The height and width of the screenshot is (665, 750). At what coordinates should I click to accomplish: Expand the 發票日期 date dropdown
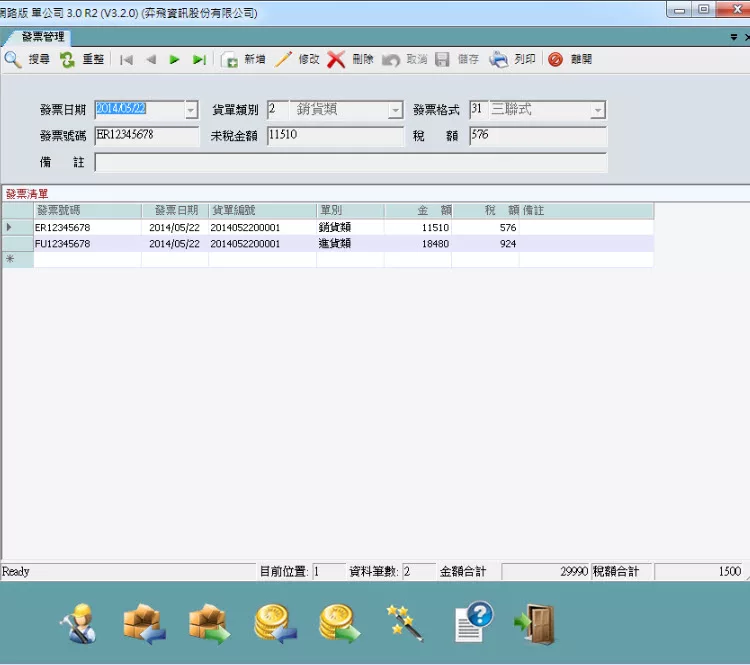point(192,110)
